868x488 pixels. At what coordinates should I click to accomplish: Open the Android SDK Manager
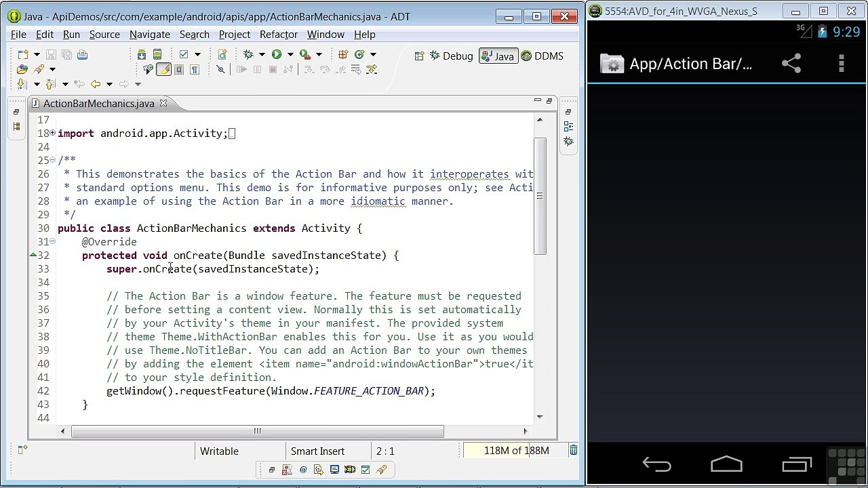[142, 55]
